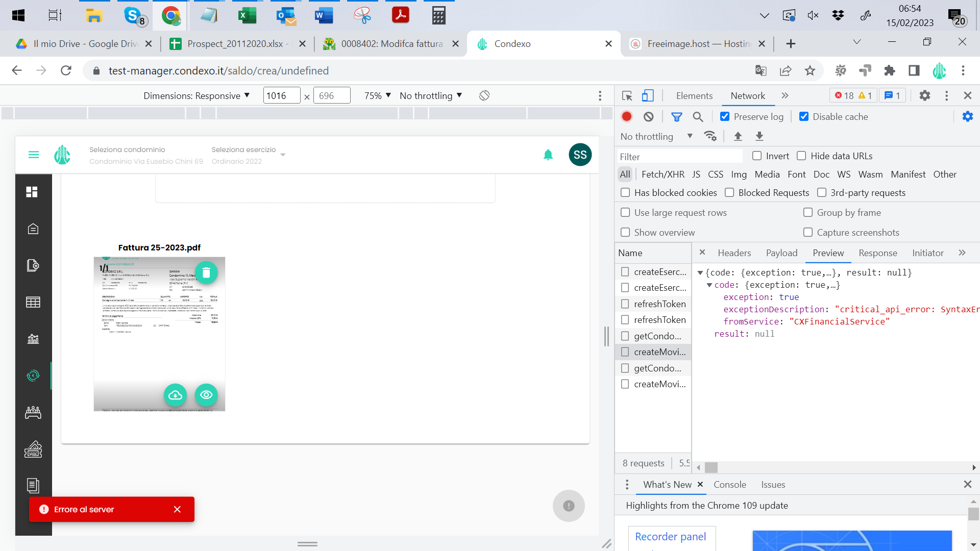This screenshot has height=551, width=980.
Task: Download the Fattura 25-2023.pdf file
Action: pos(175,395)
